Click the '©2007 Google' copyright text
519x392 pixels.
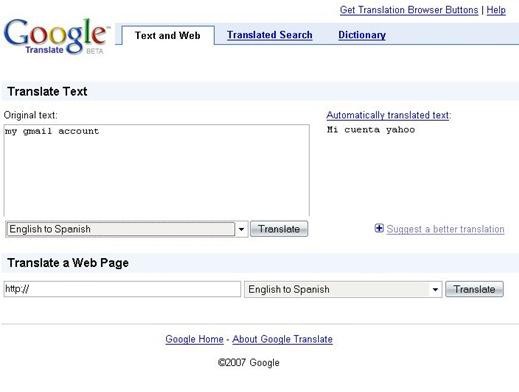248,363
